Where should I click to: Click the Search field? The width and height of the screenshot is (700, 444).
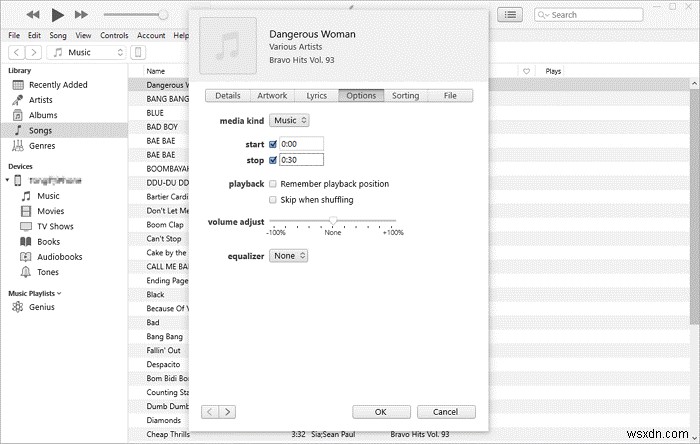(x=588, y=15)
